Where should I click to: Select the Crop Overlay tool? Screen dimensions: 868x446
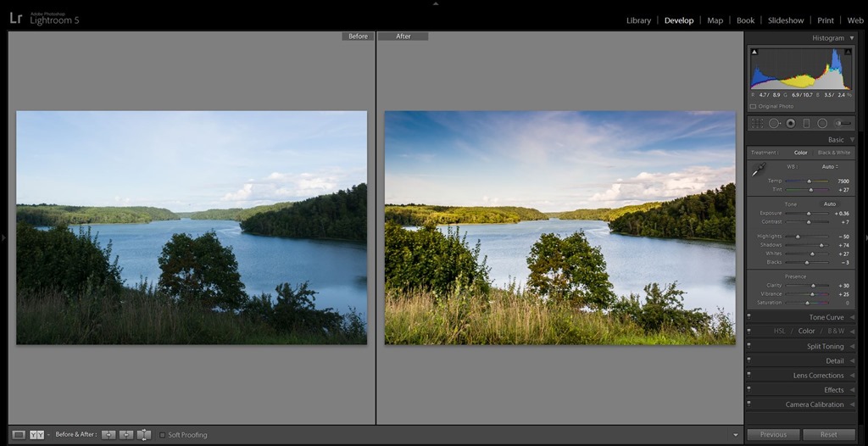(x=756, y=123)
